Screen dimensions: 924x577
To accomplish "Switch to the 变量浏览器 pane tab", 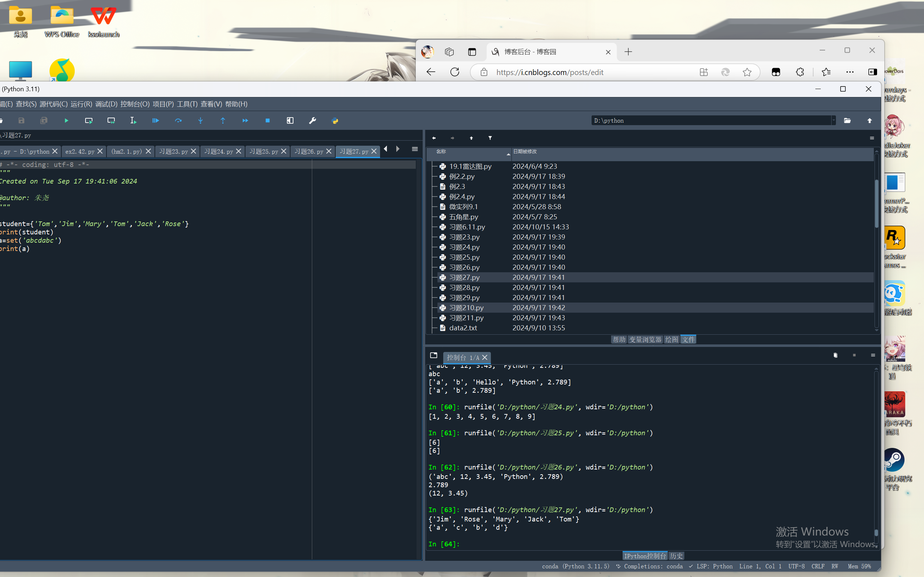I will coord(645,339).
